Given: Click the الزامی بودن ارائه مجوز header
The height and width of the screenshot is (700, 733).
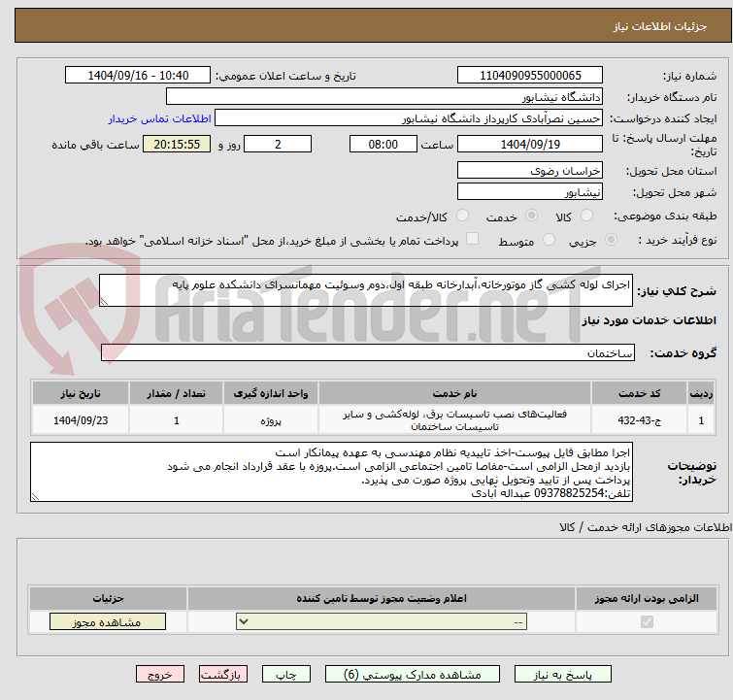Looking at the screenshot, I should tap(647, 598).
